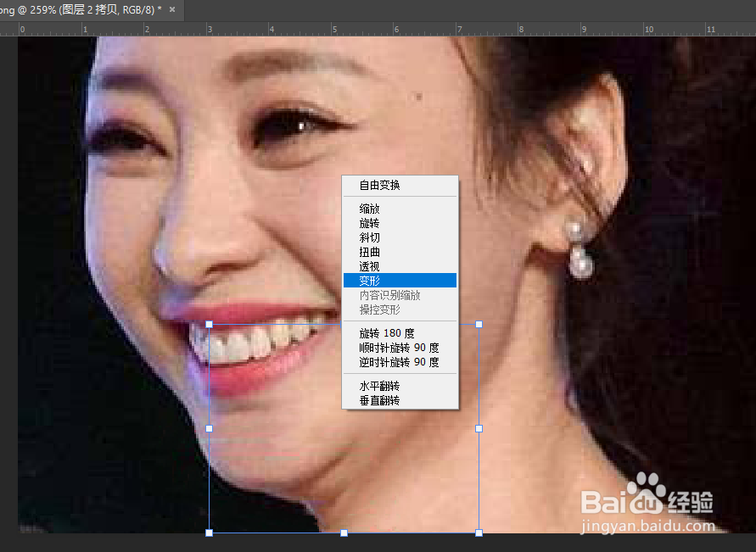756x552 pixels.
Task: Pick the highlighted 变形 option
Action: tap(400, 281)
